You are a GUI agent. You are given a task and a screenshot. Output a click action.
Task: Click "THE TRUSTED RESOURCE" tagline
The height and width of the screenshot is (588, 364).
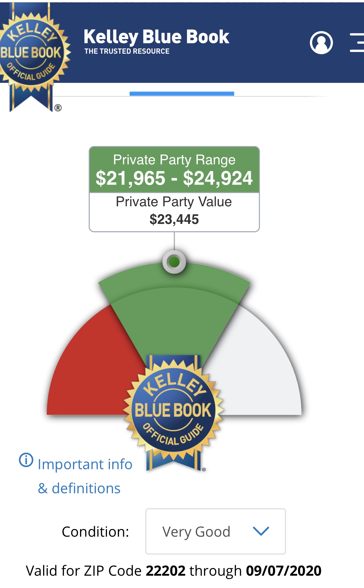(x=127, y=51)
